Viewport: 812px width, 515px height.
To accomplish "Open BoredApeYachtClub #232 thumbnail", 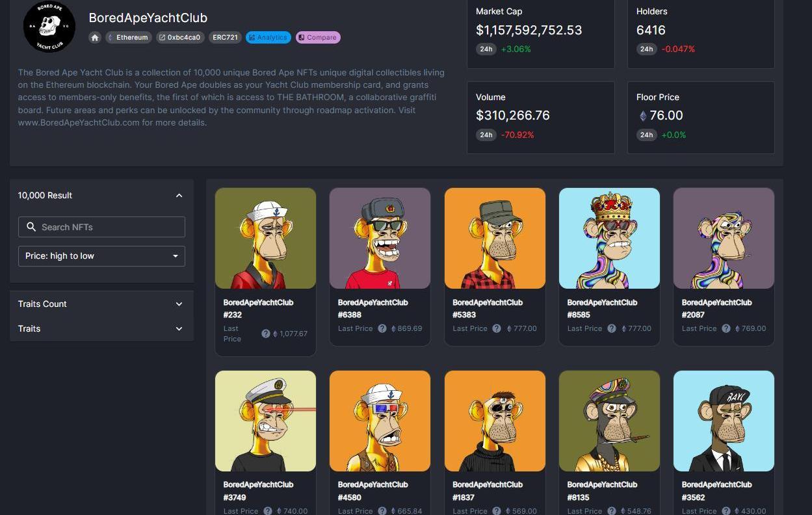I will pos(265,238).
